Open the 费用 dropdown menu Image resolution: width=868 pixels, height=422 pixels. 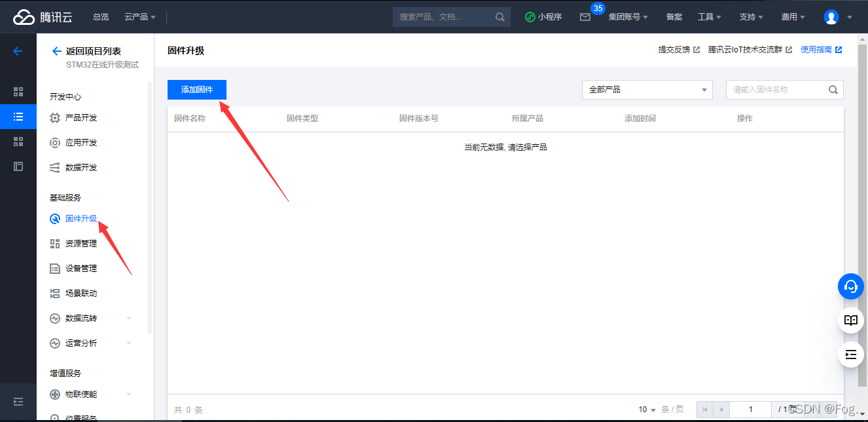(x=793, y=17)
